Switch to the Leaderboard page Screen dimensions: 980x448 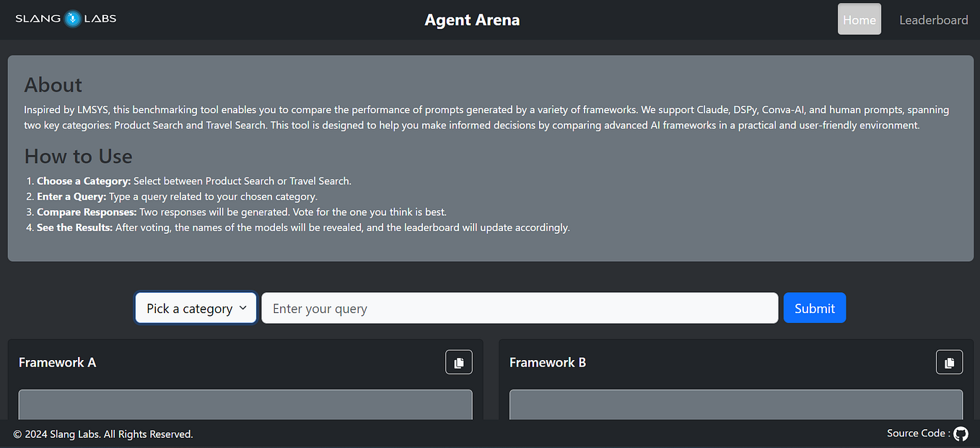click(x=933, y=19)
